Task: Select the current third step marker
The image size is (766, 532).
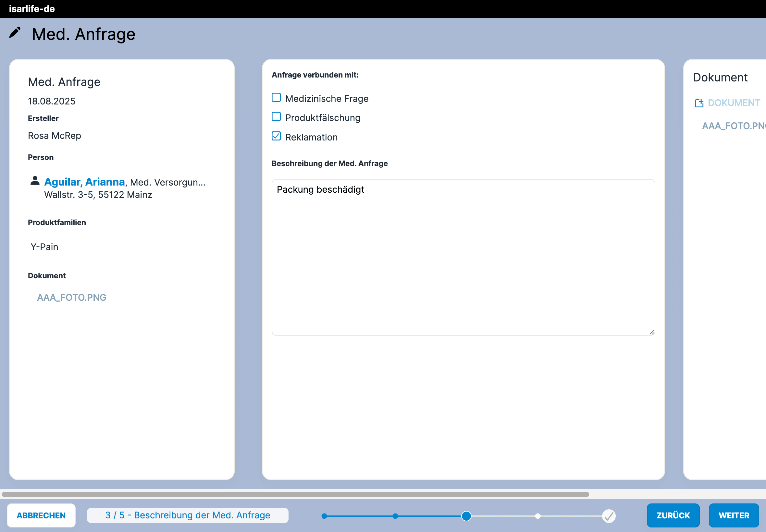Action: click(x=466, y=516)
